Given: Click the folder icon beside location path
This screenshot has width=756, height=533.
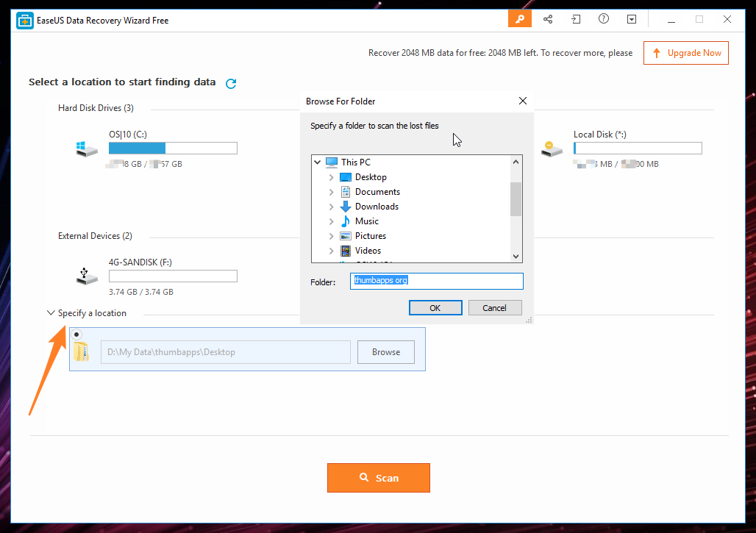Looking at the screenshot, I should pyautogui.click(x=81, y=351).
